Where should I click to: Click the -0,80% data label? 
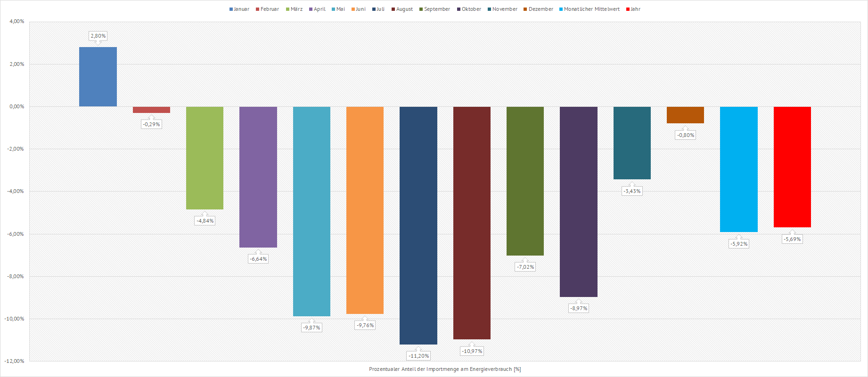tap(686, 135)
